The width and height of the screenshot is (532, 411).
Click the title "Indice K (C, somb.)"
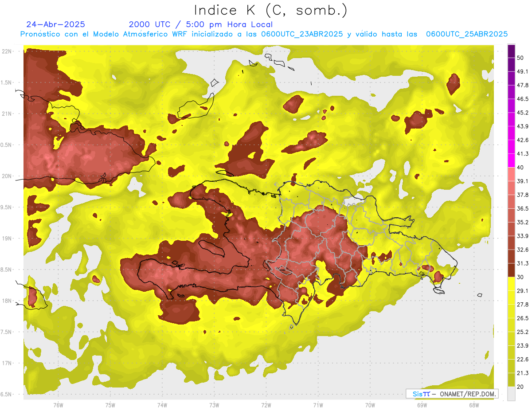(x=270, y=10)
